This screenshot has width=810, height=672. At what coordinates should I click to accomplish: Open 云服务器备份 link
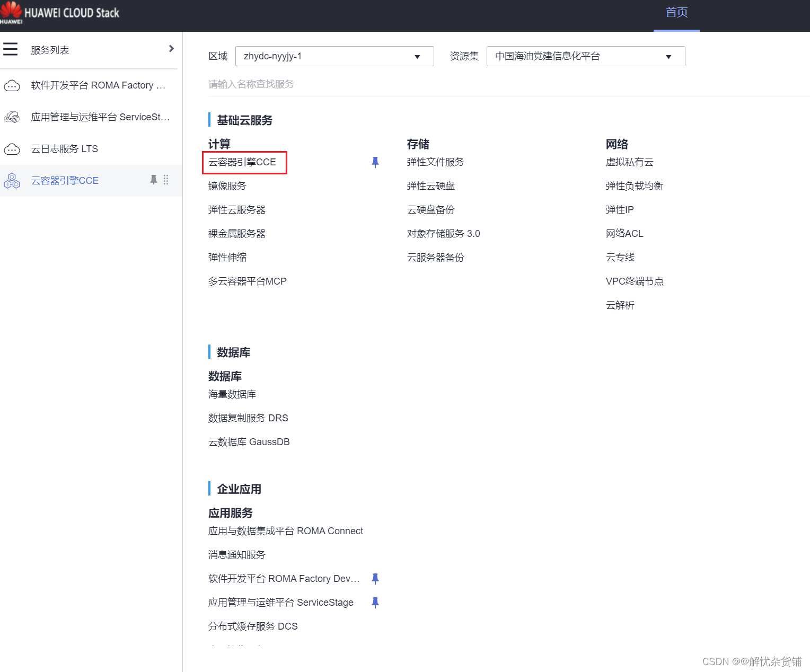(436, 258)
